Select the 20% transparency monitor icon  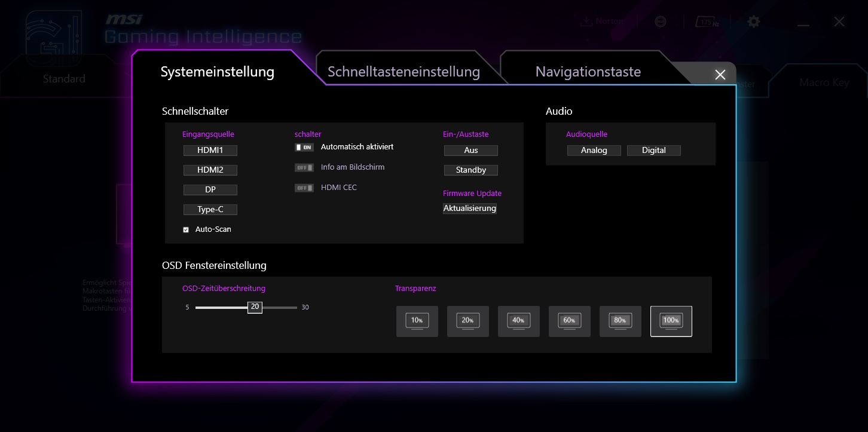pyautogui.click(x=468, y=321)
